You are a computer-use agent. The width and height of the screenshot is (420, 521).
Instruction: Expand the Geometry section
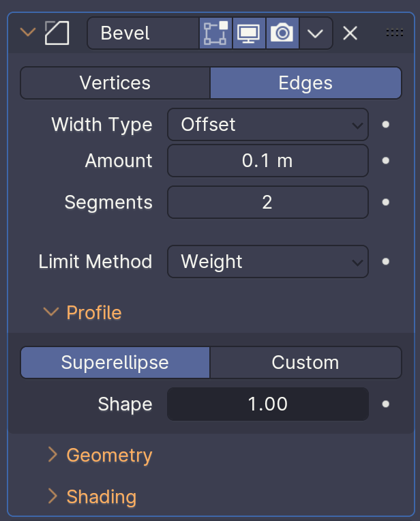[109, 455]
